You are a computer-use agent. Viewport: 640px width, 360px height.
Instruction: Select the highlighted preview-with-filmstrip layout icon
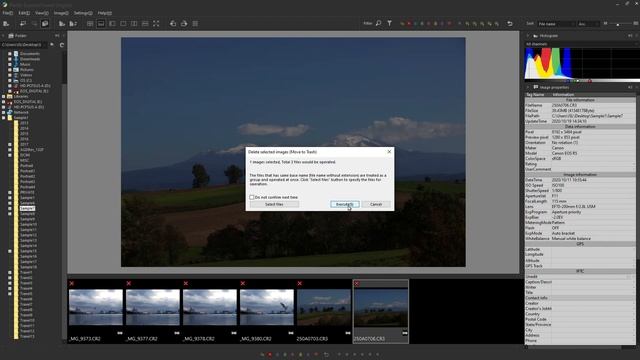101,24
